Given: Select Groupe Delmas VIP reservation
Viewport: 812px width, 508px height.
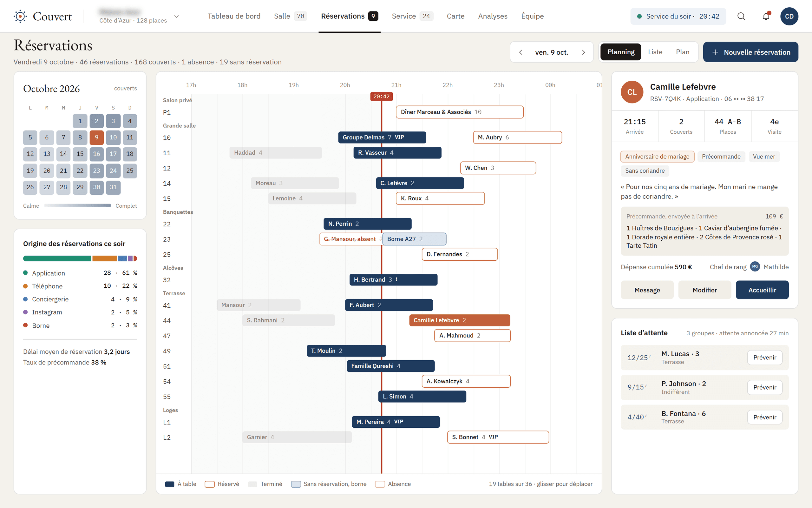Looking at the screenshot, I should click(x=382, y=137).
